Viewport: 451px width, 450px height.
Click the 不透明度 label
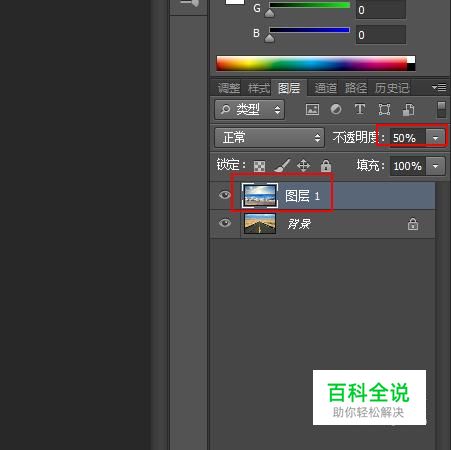(x=359, y=138)
